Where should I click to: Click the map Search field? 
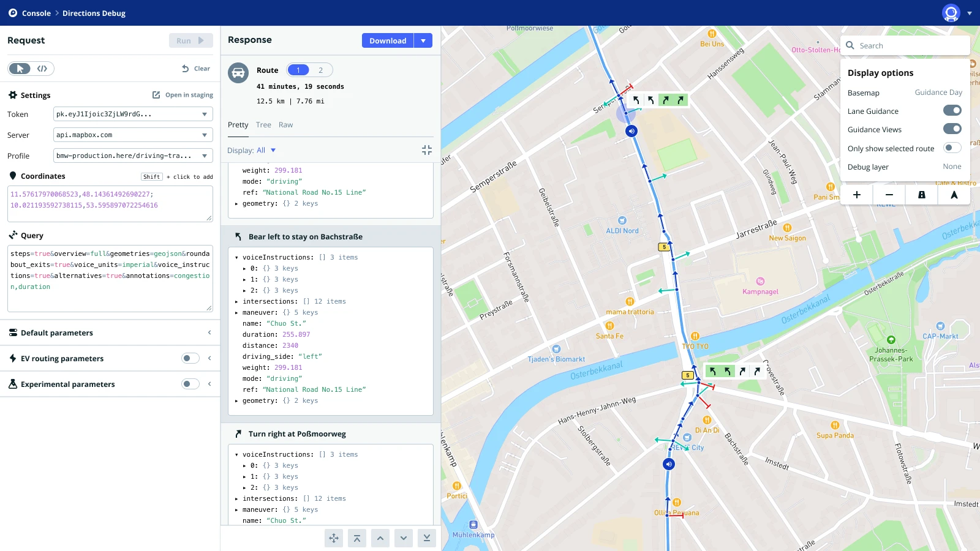(905, 45)
